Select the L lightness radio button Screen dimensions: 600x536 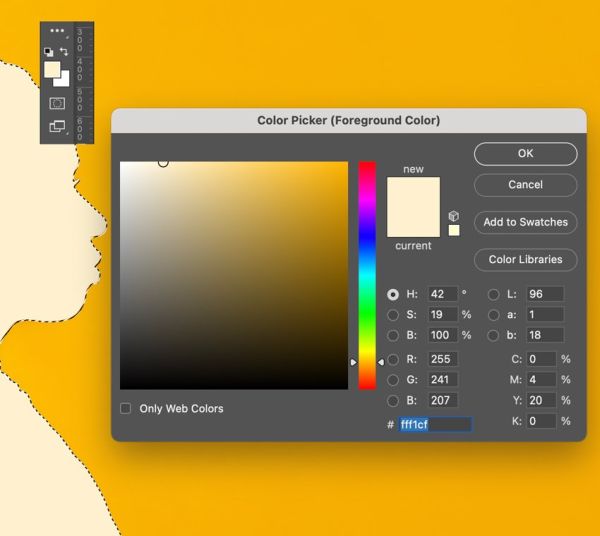pos(494,294)
